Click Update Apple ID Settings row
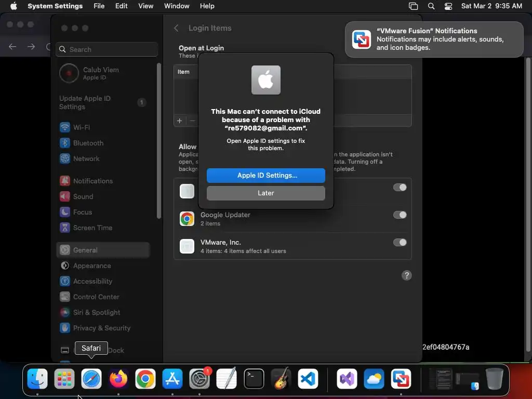 (x=103, y=102)
